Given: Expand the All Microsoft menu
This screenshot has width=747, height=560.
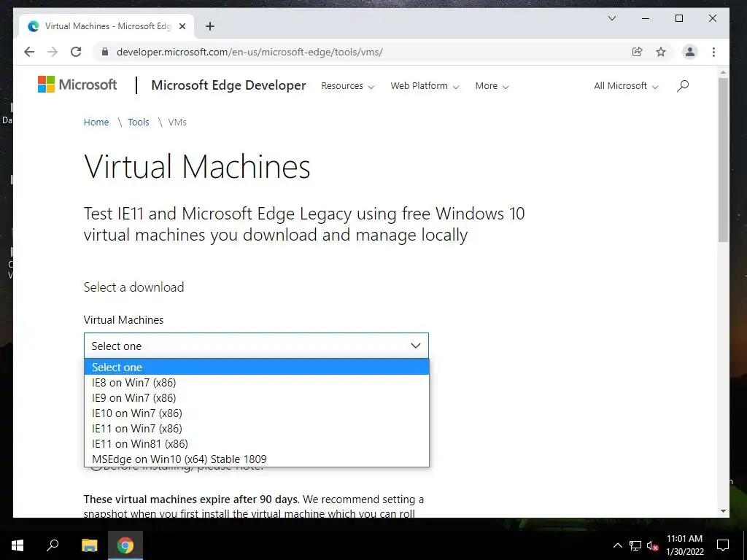Looking at the screenshot, I should pyautogui.click(x=626, y=86).
